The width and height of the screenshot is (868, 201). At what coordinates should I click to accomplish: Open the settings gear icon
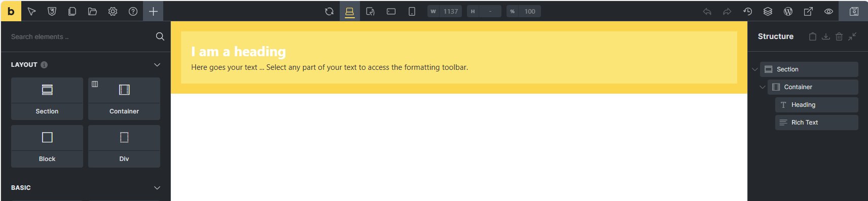(x=113, y=11)
